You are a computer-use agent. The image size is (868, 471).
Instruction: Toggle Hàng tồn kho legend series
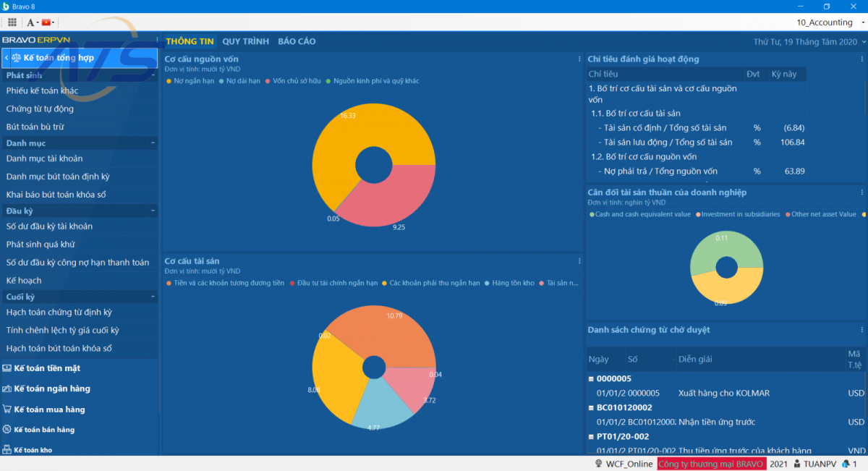click(512, 283)
